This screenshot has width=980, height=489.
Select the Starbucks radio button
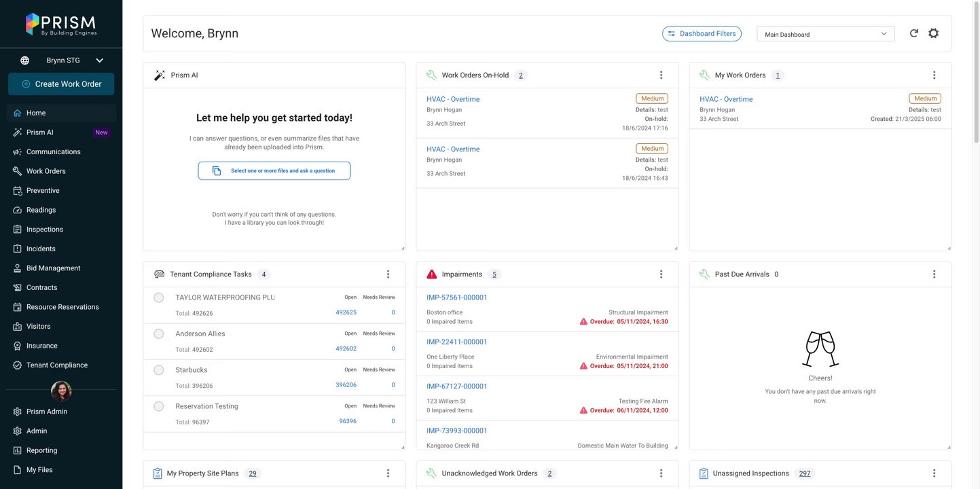pyautogui.click(x=159, y=370)
